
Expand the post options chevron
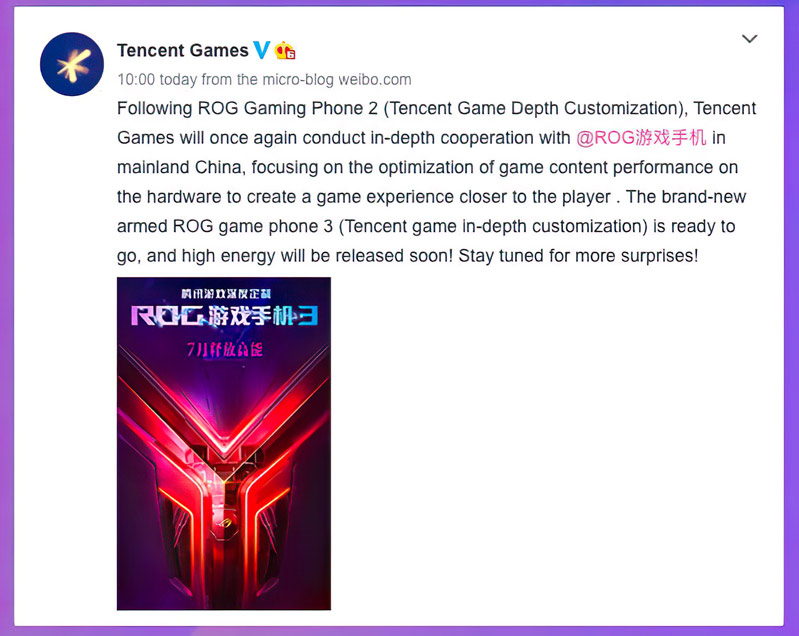749,39
